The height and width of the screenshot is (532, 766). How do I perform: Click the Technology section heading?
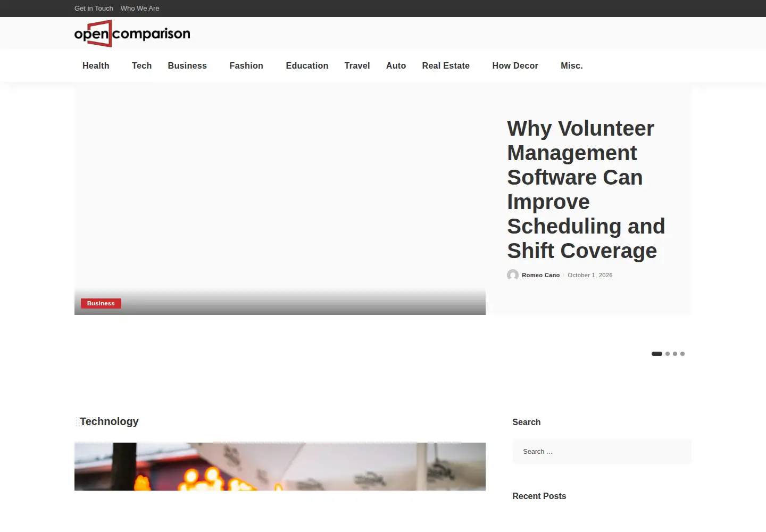tap(109, 421)
